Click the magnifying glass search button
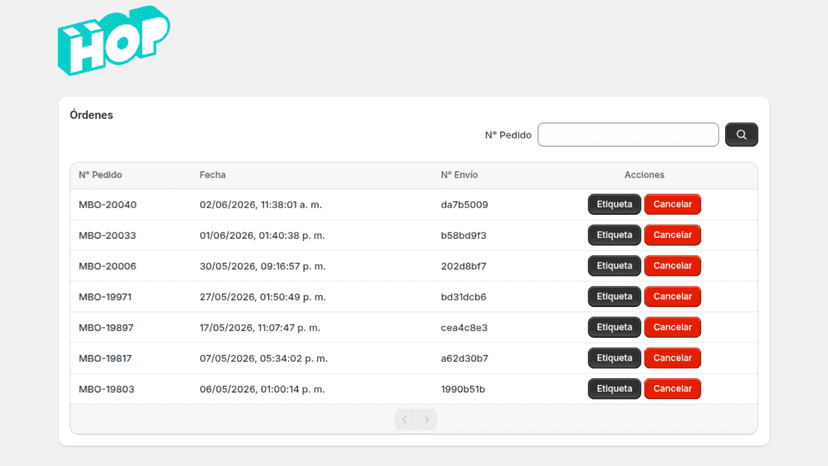Screen dimensions: 828x466 click(x=741, y=135)
